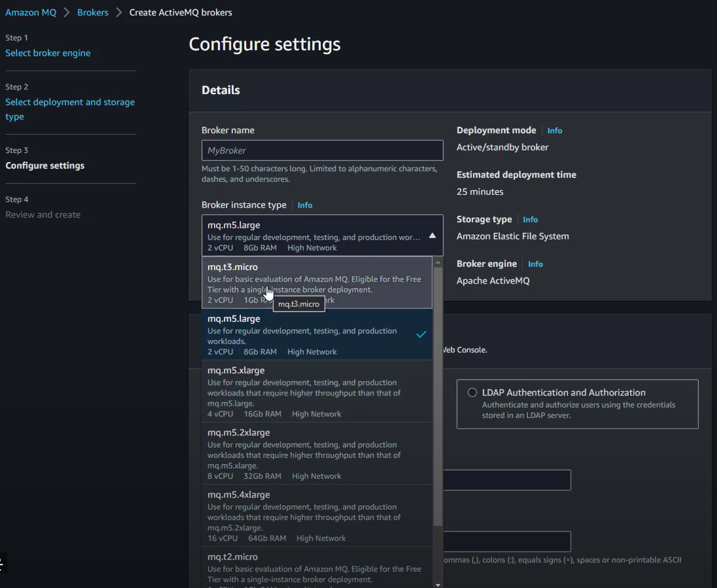Click the Broker name input field
717x588 pixels.
322,150
